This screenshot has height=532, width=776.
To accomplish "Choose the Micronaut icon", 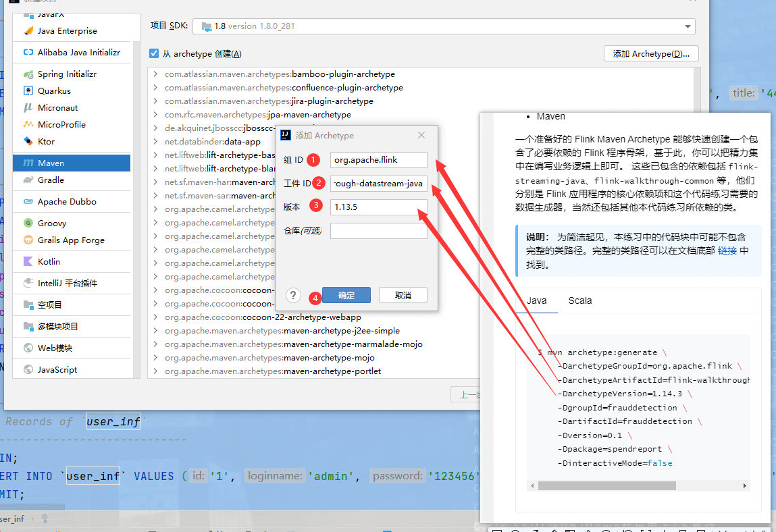I will click(28, 108).
